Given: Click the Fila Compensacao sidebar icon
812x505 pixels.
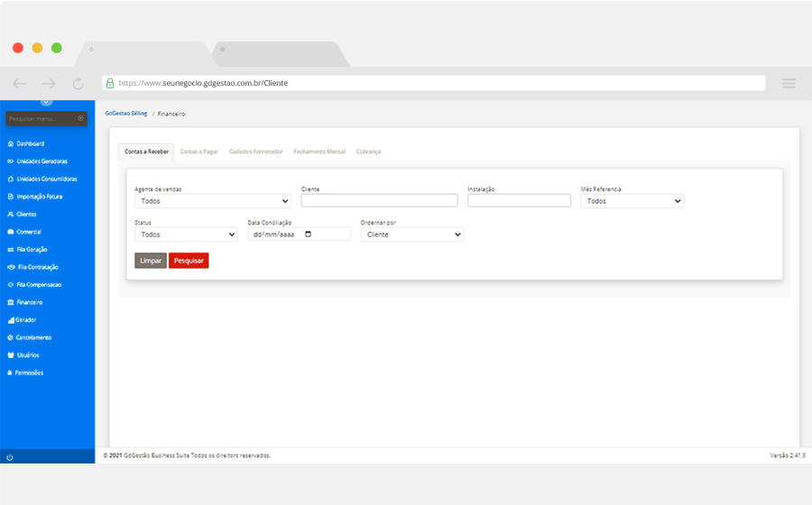Looking at the screenshot, I should [10, 285].
